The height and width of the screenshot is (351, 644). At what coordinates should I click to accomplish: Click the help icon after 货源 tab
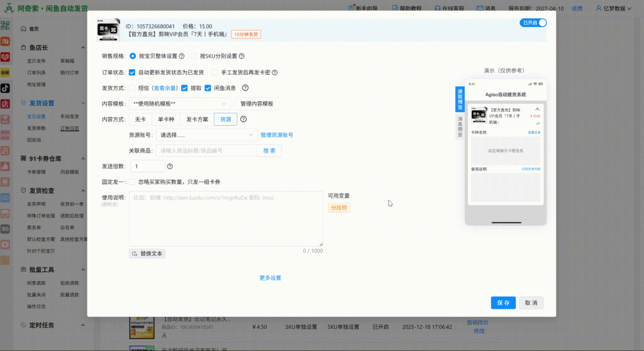point(243,119)
